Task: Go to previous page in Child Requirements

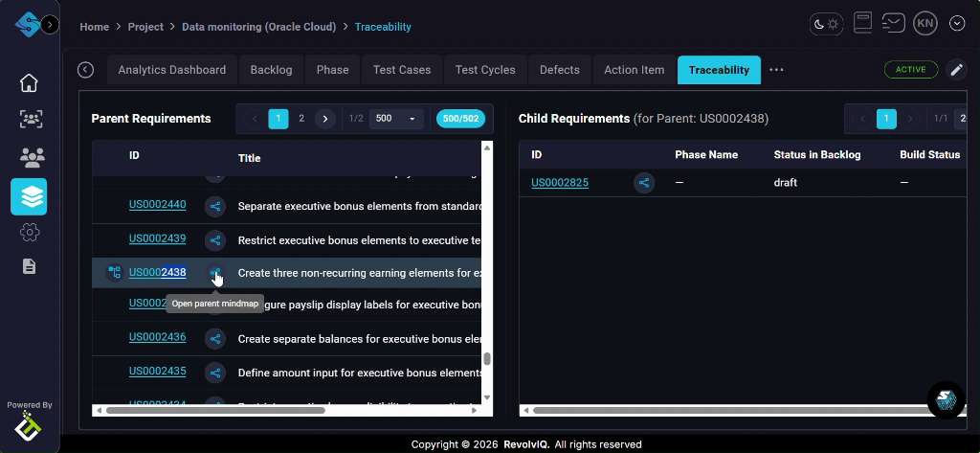Action: point(862,118)
